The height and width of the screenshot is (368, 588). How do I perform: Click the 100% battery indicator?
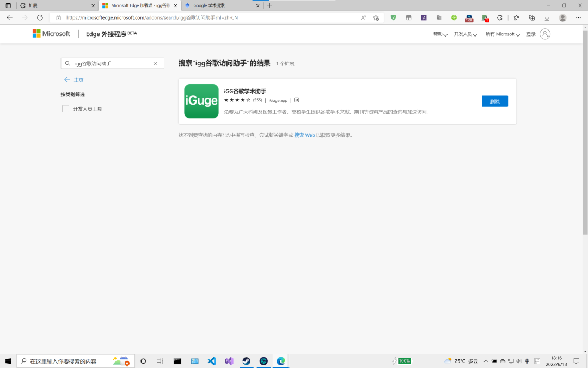click(404, 361)
